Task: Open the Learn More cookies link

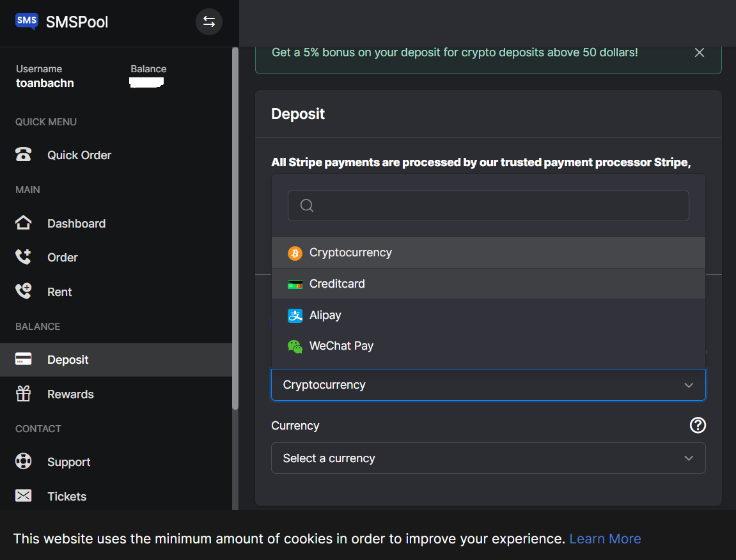Action: tap(605, 539)
